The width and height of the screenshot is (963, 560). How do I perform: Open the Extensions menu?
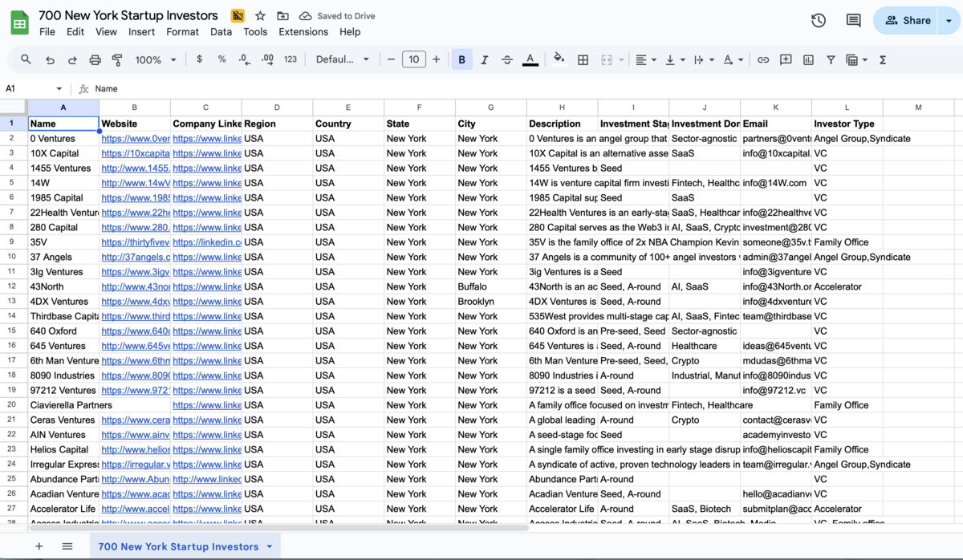[x=303, y=32]
